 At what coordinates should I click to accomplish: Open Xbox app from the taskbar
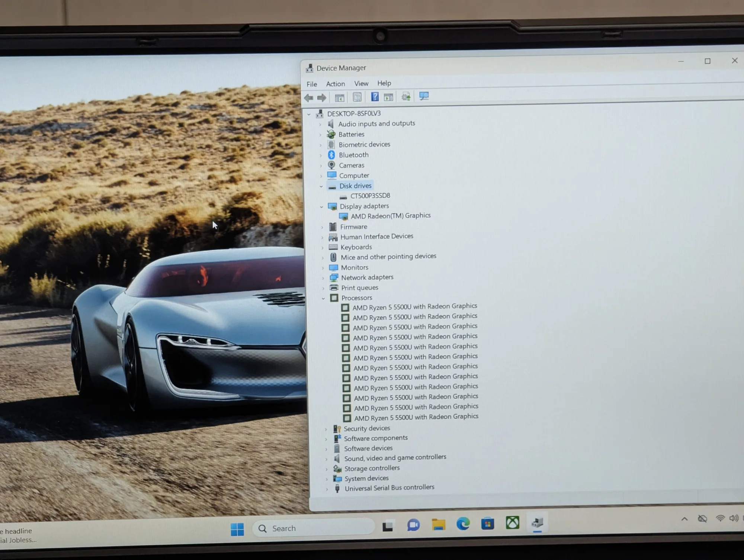pyautogui.click(x=512, y=523)
